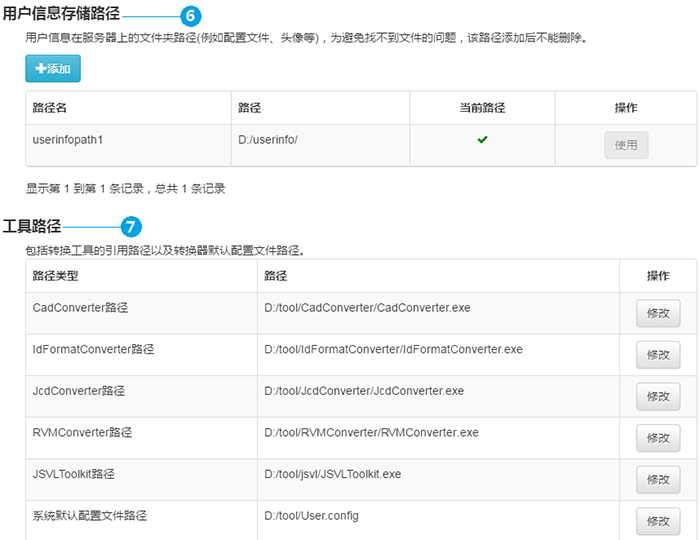Click 修改 for RVMConverter路径
700x540 pixels.
click(658, 438)
